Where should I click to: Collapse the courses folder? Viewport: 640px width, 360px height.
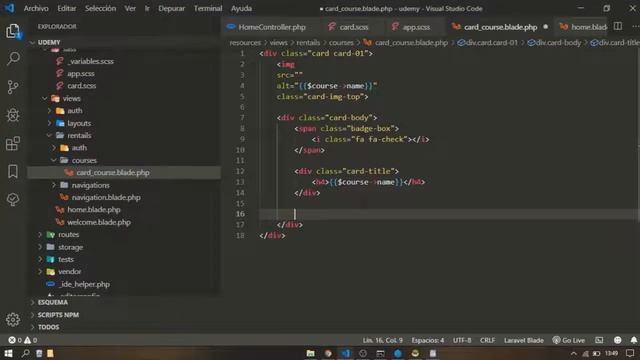click(53, 160)
